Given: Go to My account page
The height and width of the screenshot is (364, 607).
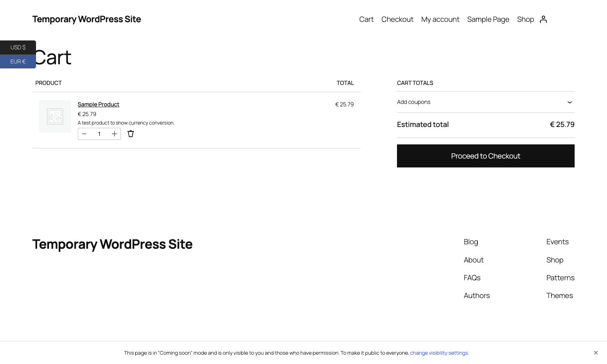Looking at the screenshot, I should pyautogui.click(x=440, y=19).
